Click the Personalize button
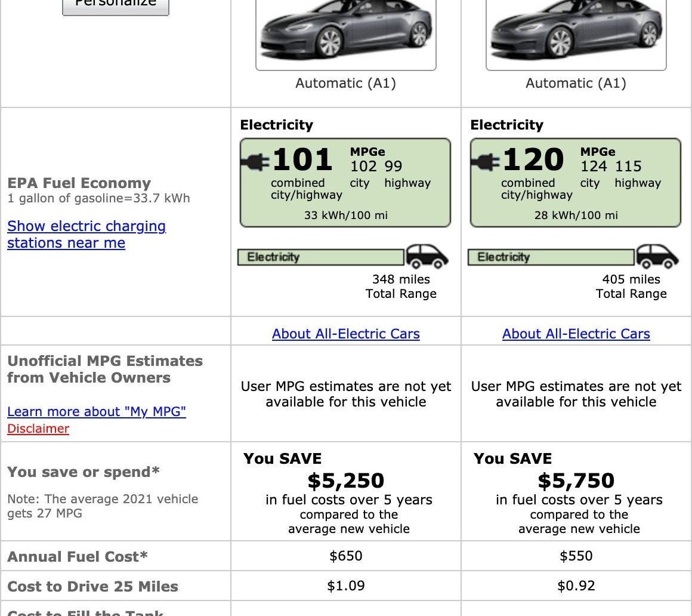 coord(116,5)
